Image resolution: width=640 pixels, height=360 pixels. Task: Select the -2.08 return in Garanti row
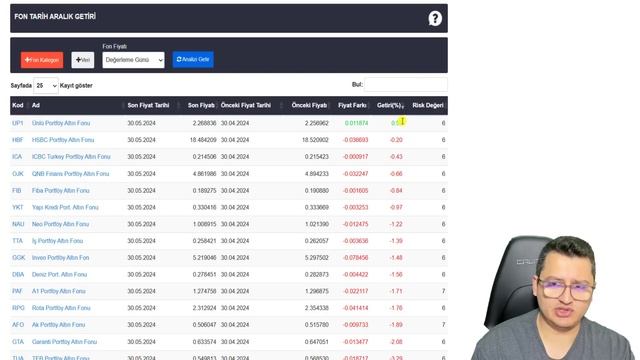pyautogui.click(x=396, y=342)
